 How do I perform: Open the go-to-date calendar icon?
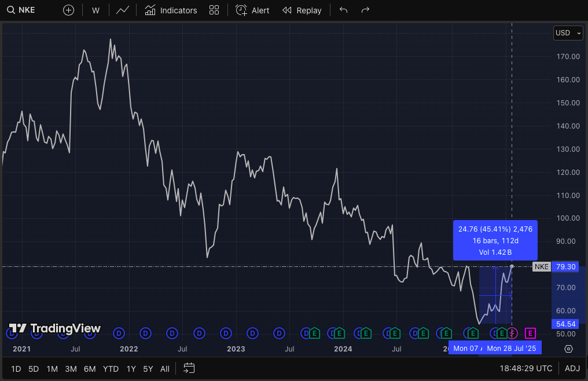(189, 368)
